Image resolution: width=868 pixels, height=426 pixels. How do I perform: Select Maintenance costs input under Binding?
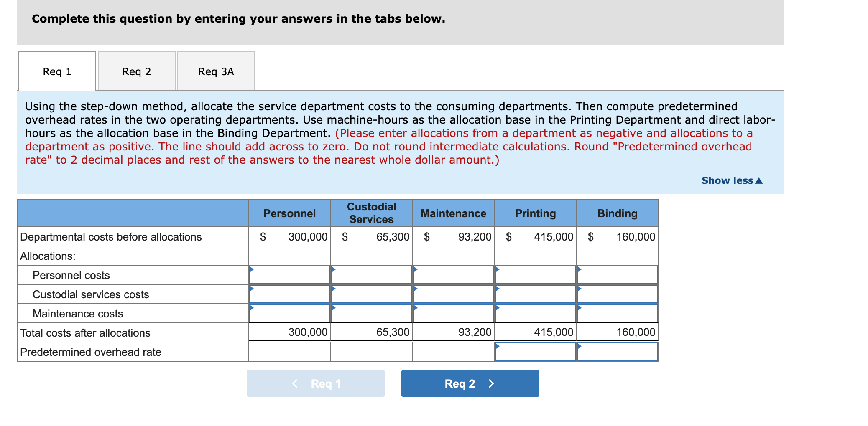point(618,313)
